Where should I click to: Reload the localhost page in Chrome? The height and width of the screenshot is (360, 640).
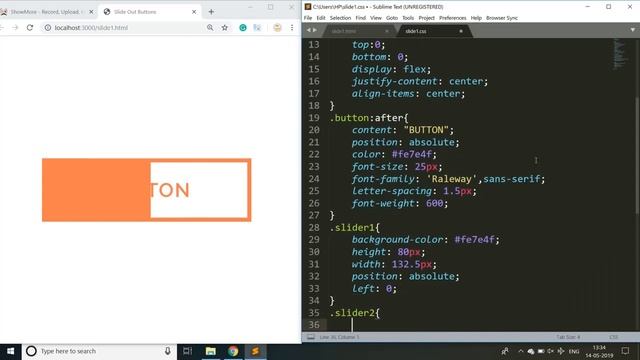(x=30, y=28)
